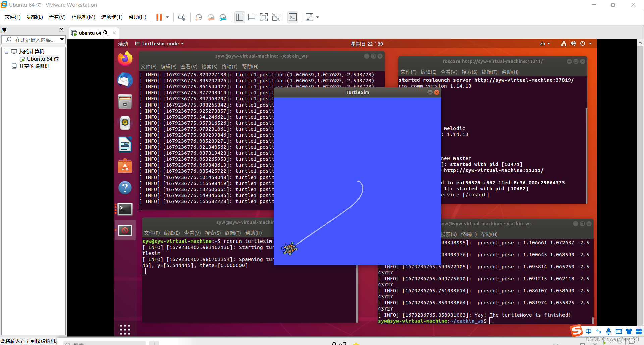
Task: Toggle the thumbnail bar view icon
Action: [x=252, y=17]
